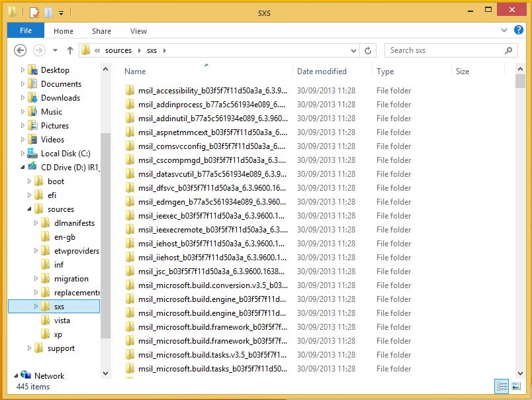Select the inf folder in the tree

click(x=59, y=265)
